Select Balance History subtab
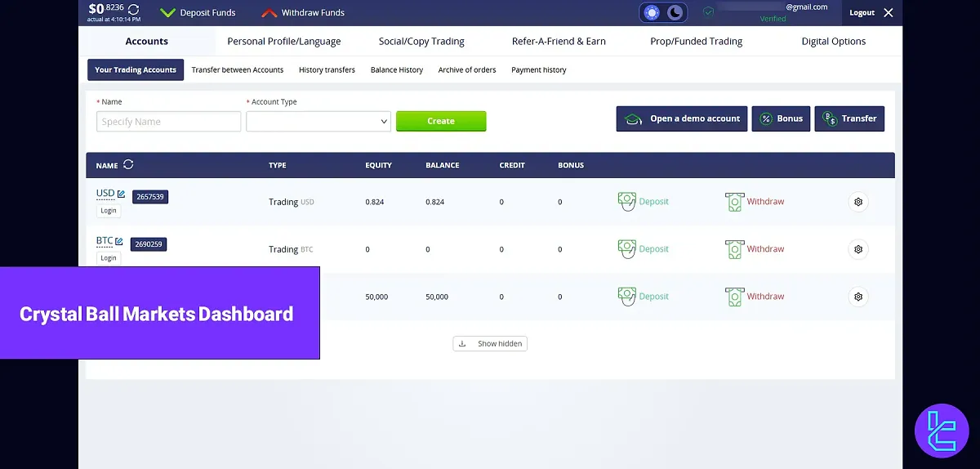 pos(397,69)
